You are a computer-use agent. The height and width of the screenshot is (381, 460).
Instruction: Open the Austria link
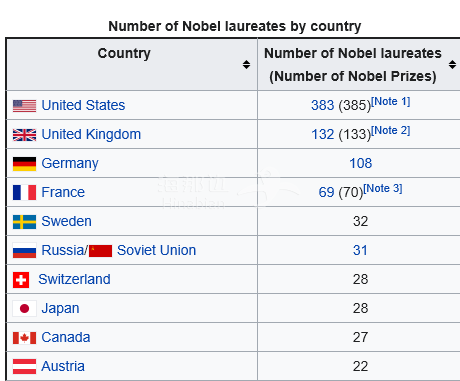(63, 366)
